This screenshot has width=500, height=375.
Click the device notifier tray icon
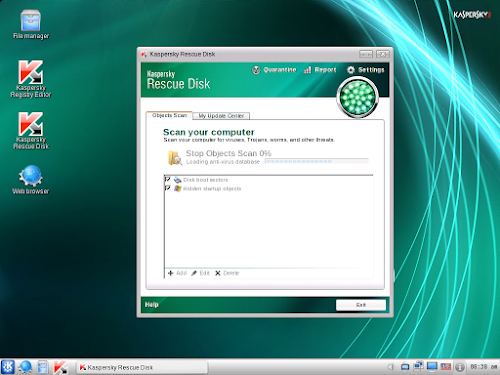(x=405, y=367)
